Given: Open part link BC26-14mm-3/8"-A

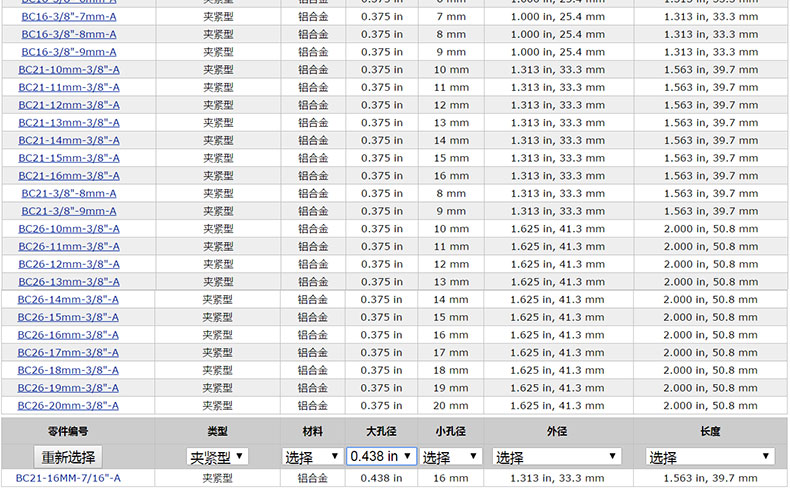Looking at the screenshot, I should tap(68, 299).
